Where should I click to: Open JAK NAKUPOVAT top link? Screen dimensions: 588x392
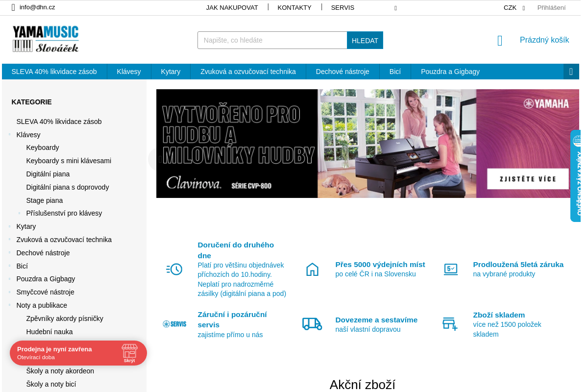pos(232,7)
